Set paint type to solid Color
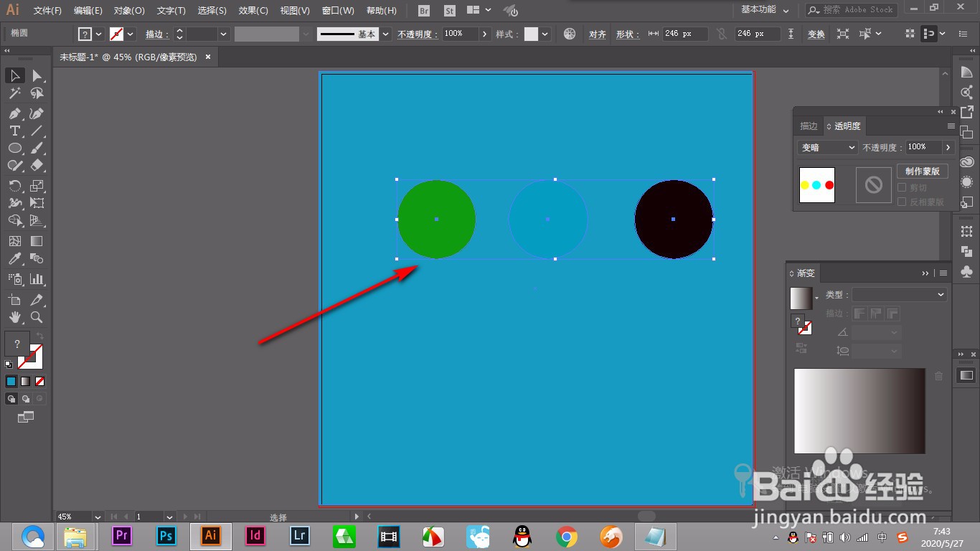Image resolution: width=980 pixels, height=551 pixels. tap(11, 381)
